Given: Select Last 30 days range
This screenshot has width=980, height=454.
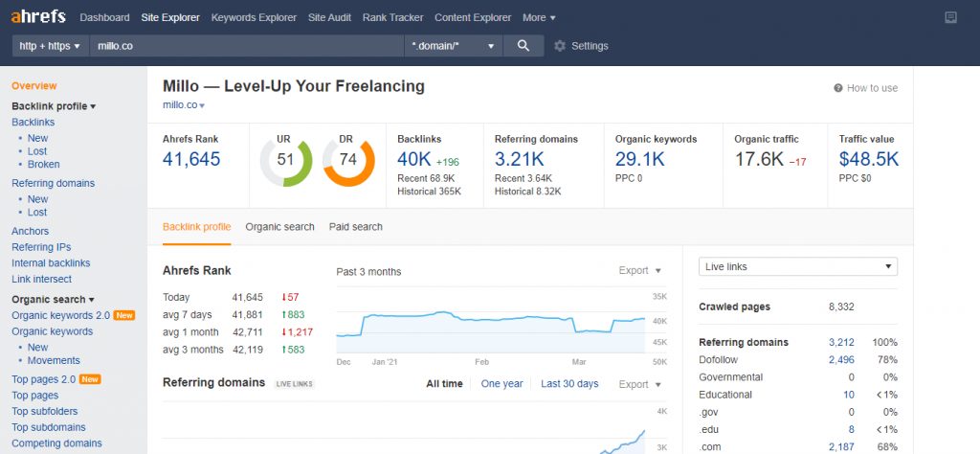Looking at the screenshot, I should click(569, 383).
